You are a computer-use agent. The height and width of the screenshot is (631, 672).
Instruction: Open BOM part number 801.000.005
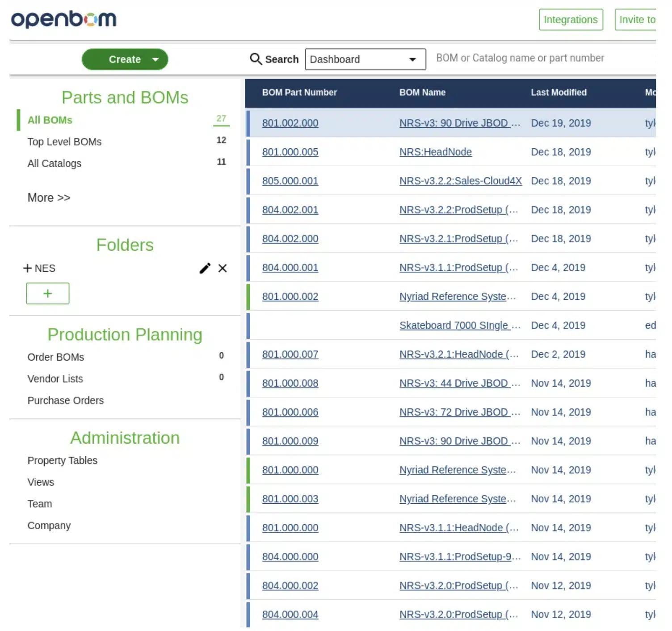[290, 152]
